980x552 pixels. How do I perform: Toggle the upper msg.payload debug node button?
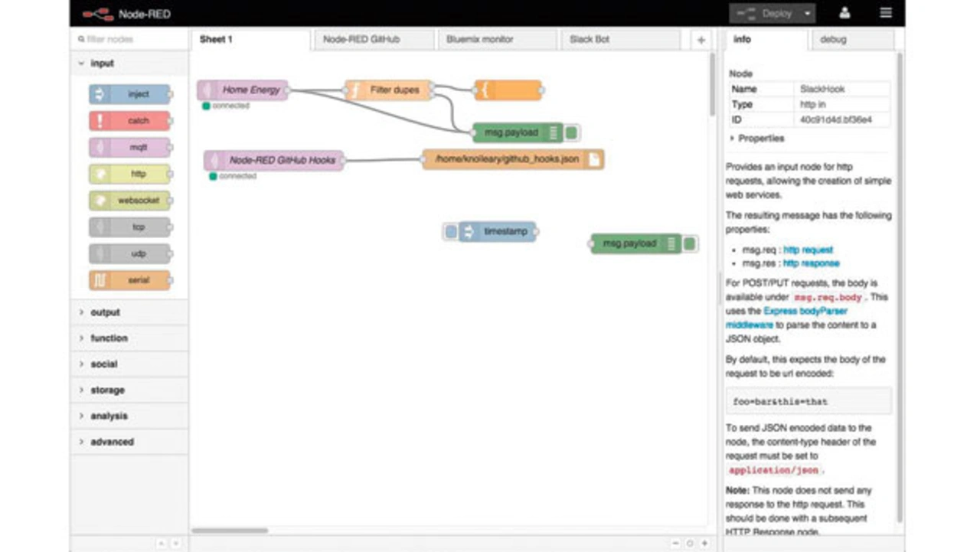point(571,133)
